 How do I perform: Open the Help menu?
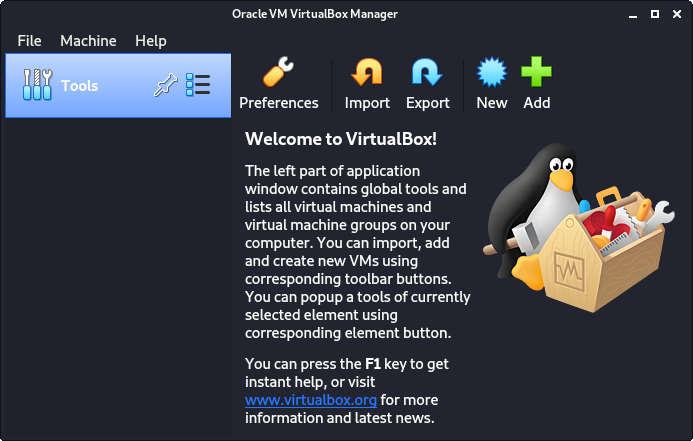[151, 41]
